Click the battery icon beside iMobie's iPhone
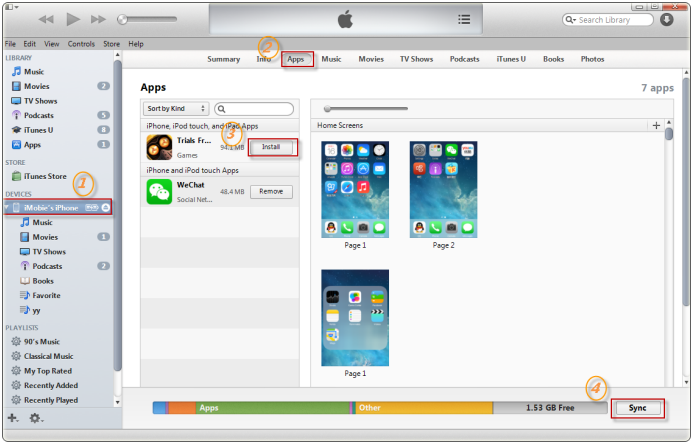This screenshot has width=692, height=444. [92, 207]
